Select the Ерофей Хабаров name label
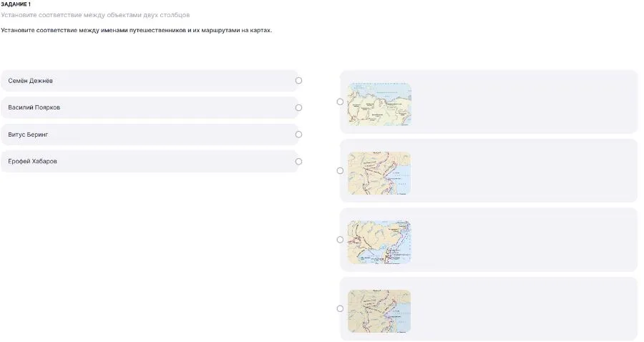Image resolution: width=644 pixels, height=342 pixels. click(33, 162)
